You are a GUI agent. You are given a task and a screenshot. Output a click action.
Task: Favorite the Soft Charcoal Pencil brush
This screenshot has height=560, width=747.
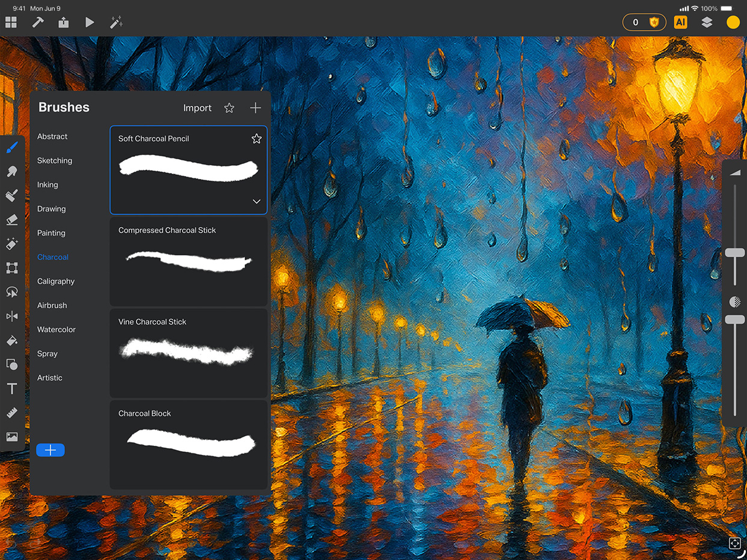coord(257,138)
